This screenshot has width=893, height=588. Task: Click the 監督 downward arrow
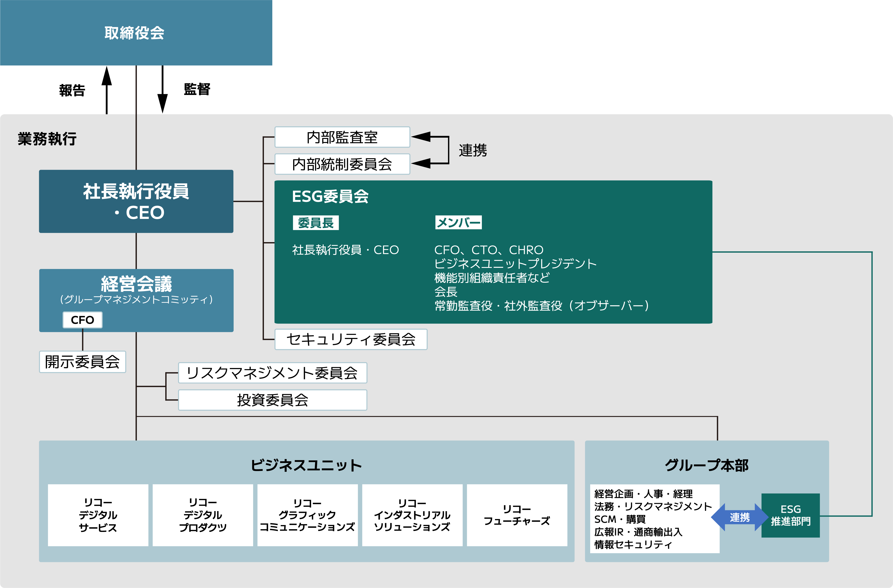point(162,90)
